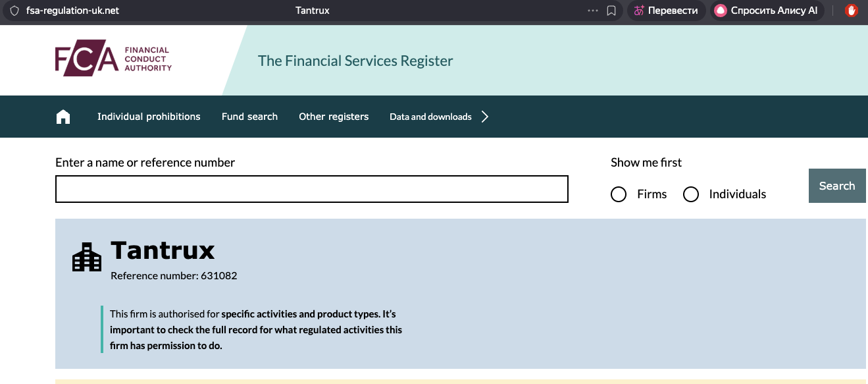868x384 pixels.
Task: Open Спросить Алису AI assistant
Action: click(767, 11)
